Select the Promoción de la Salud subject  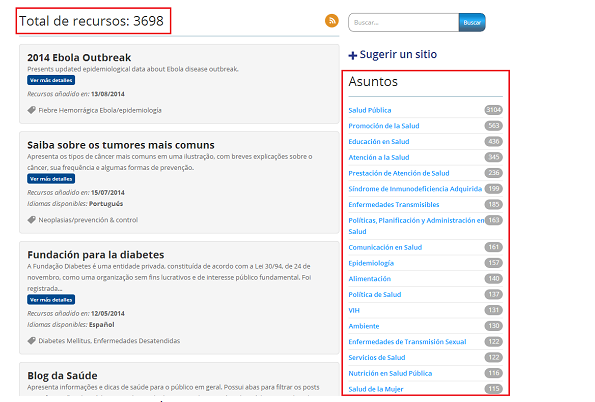point(384,126)
